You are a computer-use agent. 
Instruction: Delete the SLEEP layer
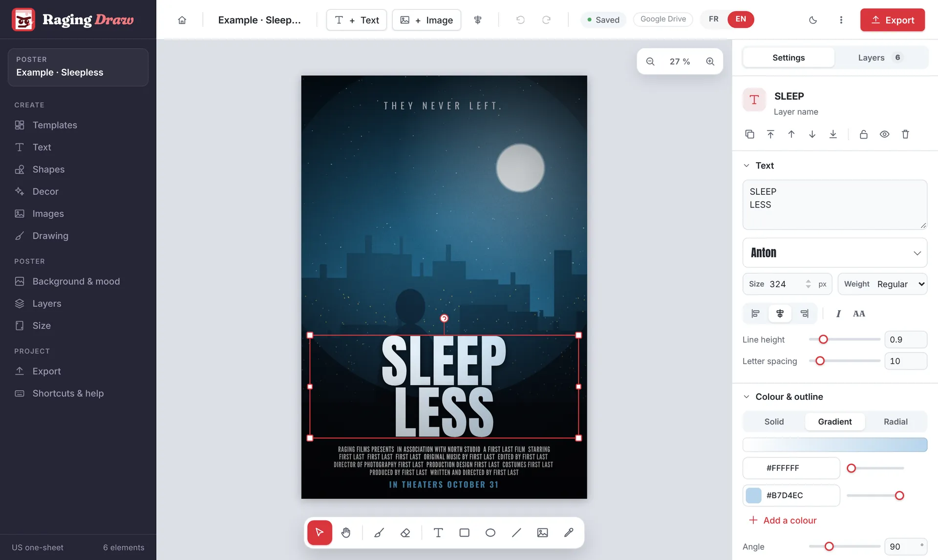coord(905,134)
